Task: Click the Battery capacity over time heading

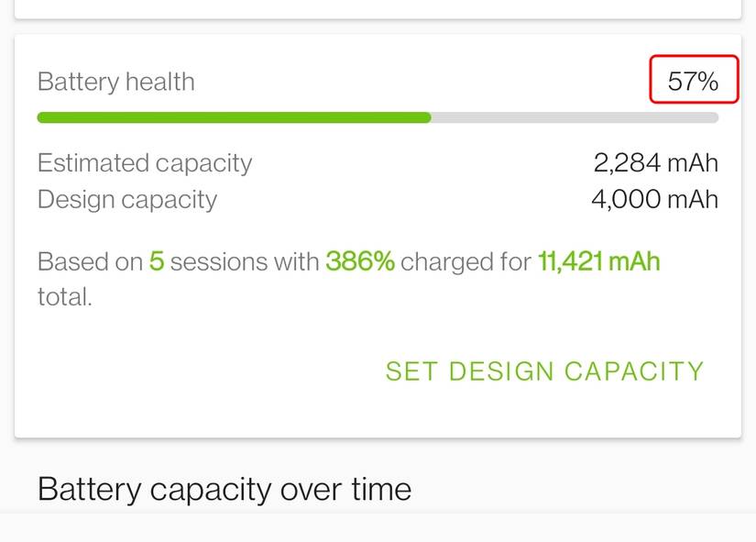Action: point(223,489)
